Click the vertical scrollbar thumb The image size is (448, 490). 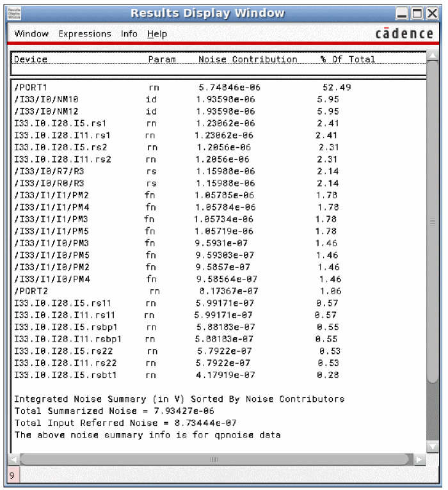pos(433,221)
